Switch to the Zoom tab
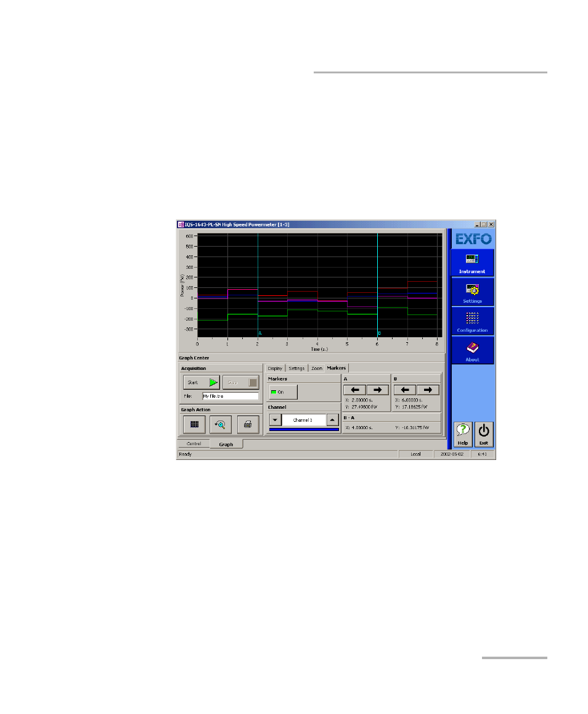This screenshot has height=714, width=588. (317, 368)
